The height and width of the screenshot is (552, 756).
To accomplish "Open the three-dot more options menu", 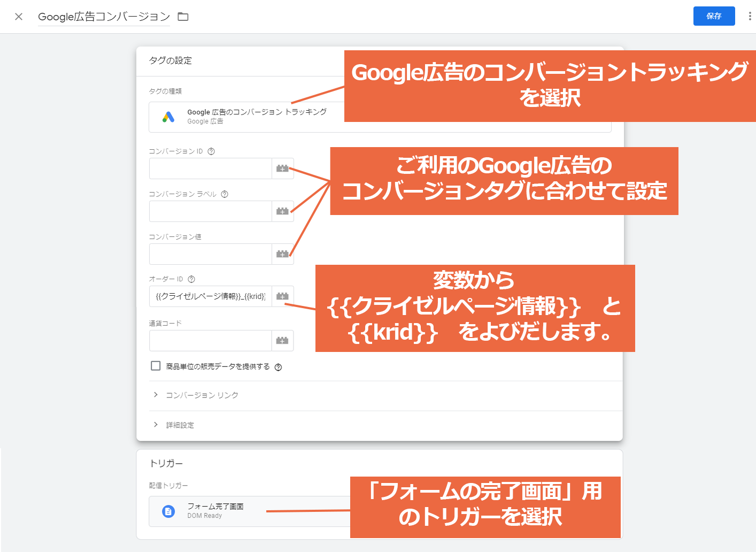I will click(x=750, y=16).
